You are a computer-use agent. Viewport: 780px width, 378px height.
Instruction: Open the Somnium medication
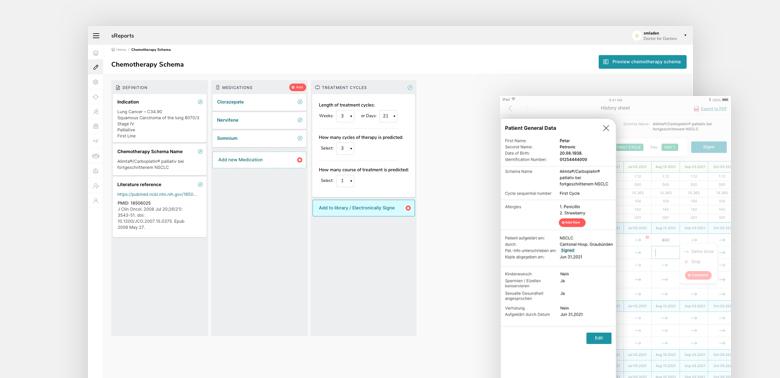(x=227, y=138)
